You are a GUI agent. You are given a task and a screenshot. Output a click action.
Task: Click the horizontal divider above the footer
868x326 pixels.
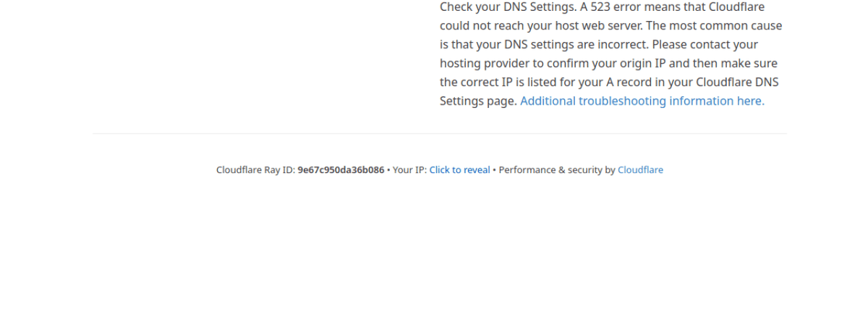point(439,134)
